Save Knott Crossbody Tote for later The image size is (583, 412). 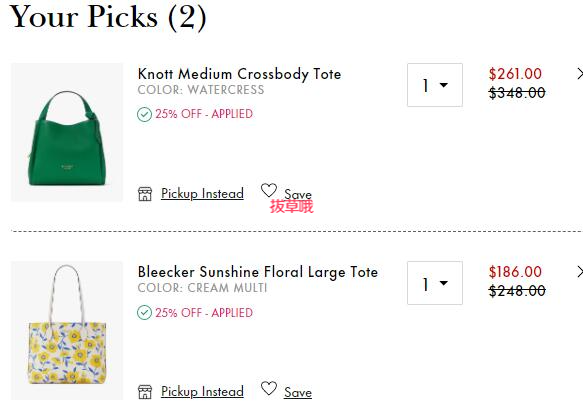coord(298,194)
